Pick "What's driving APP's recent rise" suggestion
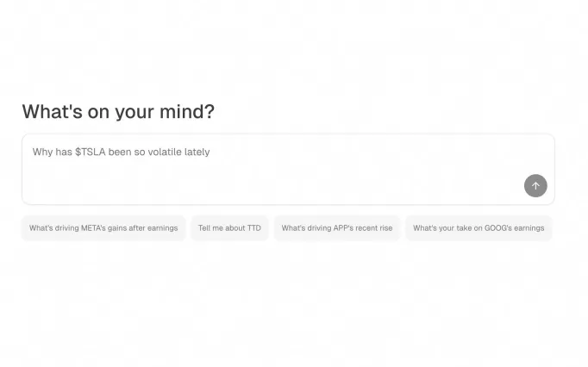588x367 pixels. coord(336,228)
